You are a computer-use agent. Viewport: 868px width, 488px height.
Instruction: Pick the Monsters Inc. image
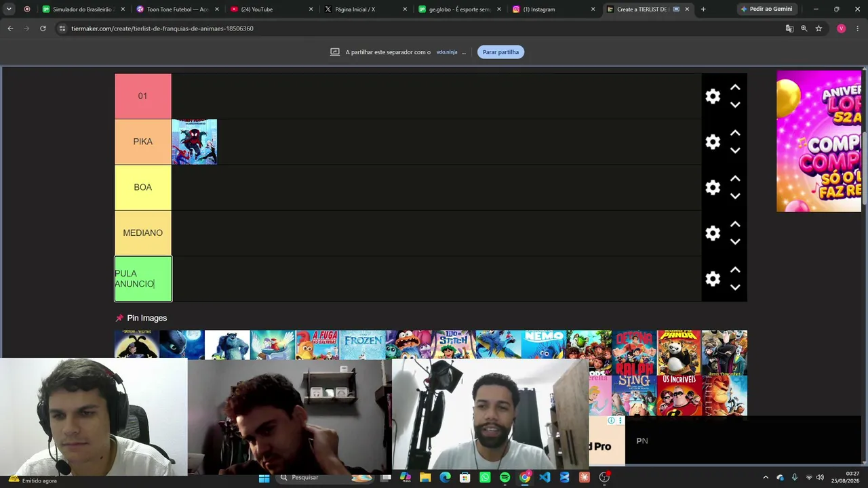click(227, 345)
